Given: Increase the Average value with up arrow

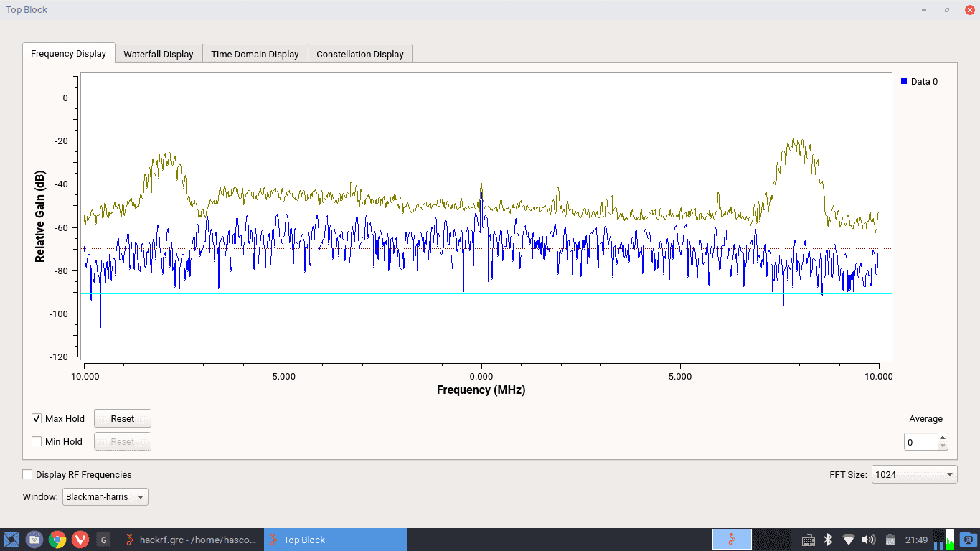Looking at the screenshot, I should point(943,438).
